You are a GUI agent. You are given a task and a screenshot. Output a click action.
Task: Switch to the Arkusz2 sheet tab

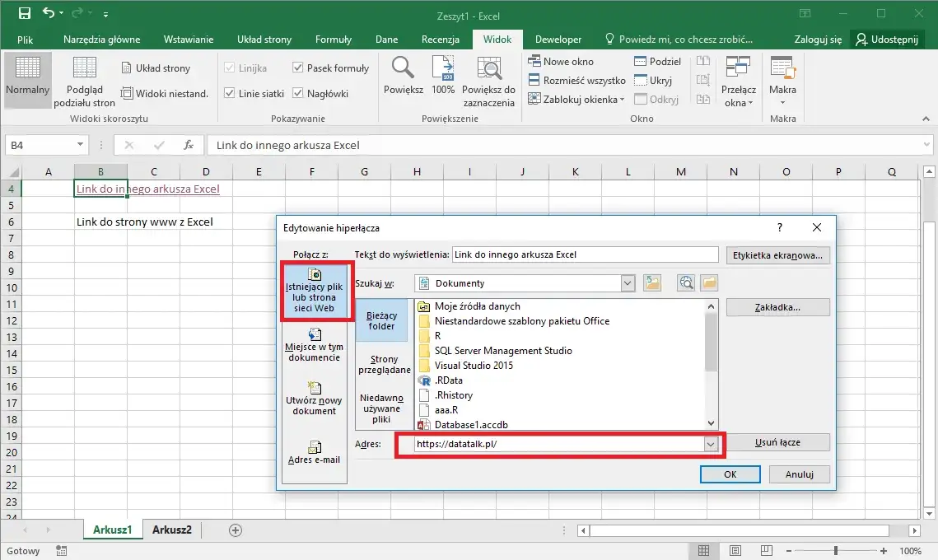click(x=171, y=530)
